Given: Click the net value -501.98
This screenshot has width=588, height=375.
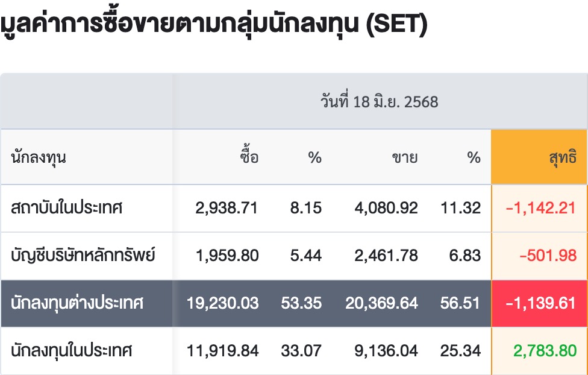Looking at the screenshot, I should 548,256.
